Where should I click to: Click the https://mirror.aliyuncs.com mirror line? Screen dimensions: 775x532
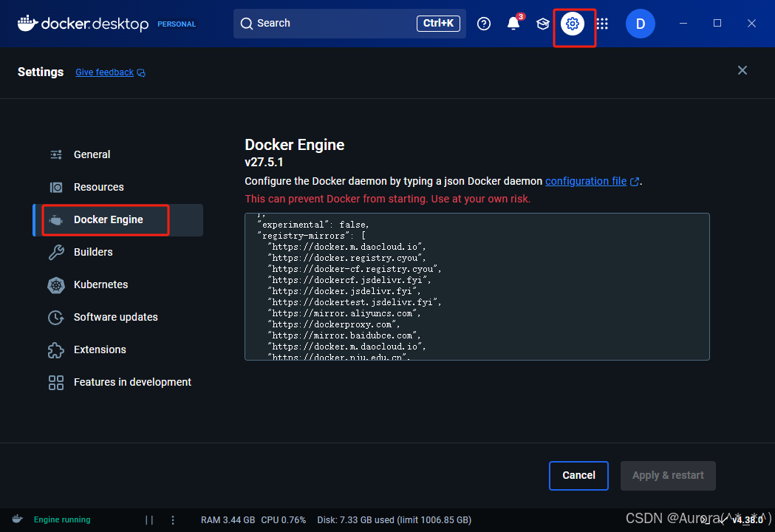(x=344, y=313)
